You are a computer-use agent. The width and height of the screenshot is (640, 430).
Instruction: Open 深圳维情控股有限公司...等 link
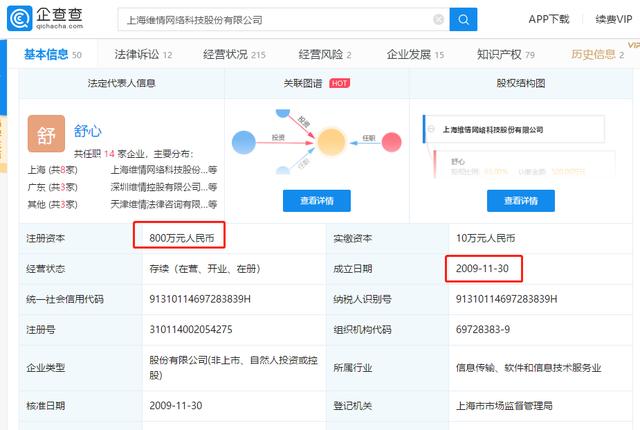[x=164, y=187]
